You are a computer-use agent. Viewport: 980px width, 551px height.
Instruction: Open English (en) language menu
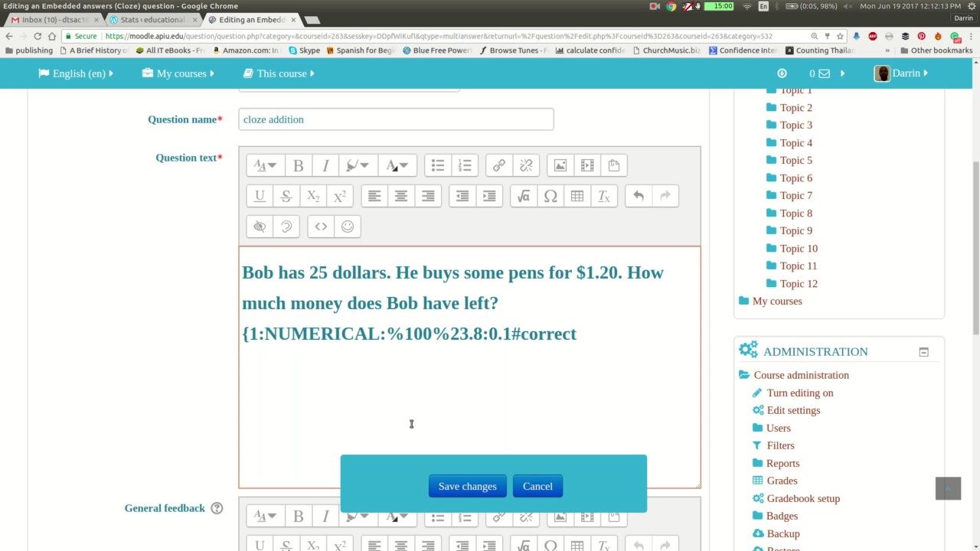(76, 73)
